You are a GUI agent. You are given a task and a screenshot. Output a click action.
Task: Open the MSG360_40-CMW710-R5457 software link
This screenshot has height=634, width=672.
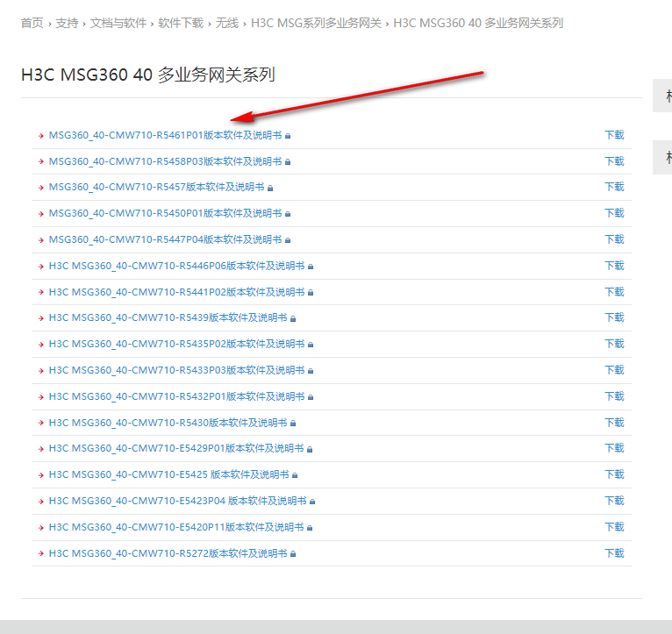pos(156,187)
